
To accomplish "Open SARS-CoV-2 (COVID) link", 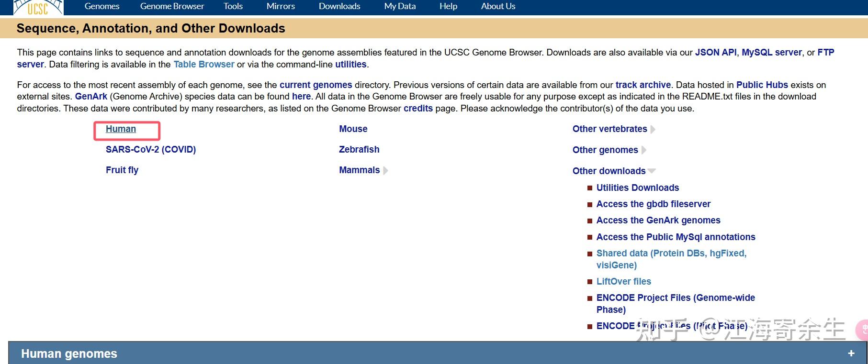I will [x=151, y=149].
